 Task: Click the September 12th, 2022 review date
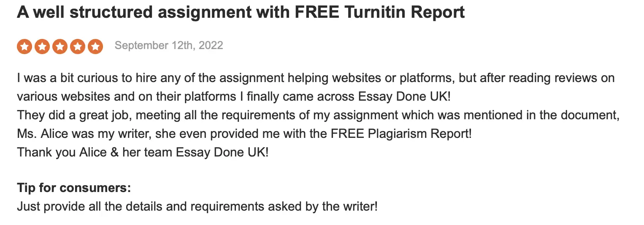click(x=169, y=46)
